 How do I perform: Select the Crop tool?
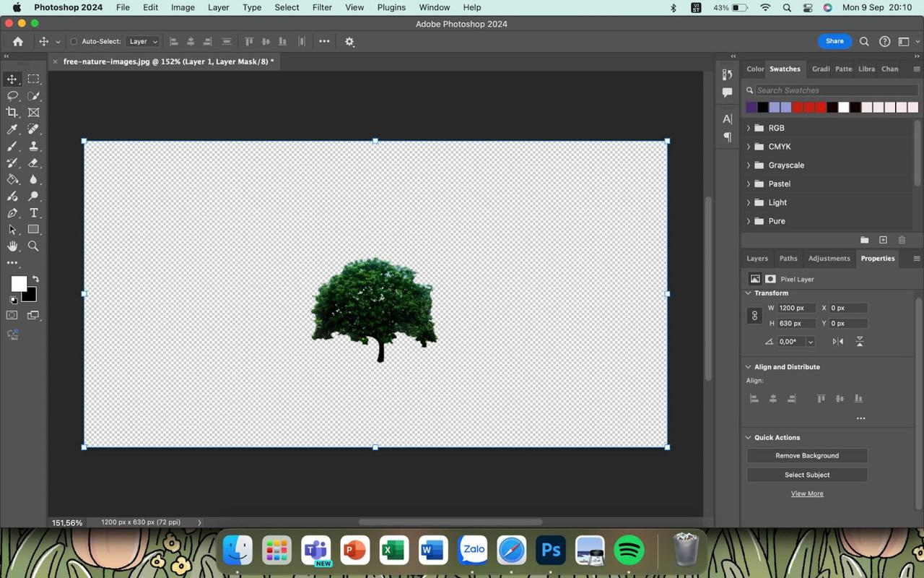12,112
